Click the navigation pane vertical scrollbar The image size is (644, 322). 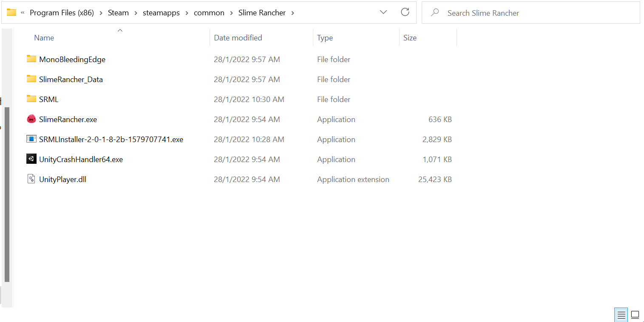[x=7, y=194]
